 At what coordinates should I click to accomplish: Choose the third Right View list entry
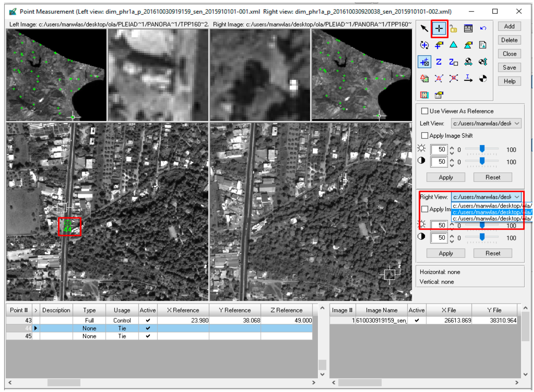point(491,219)
